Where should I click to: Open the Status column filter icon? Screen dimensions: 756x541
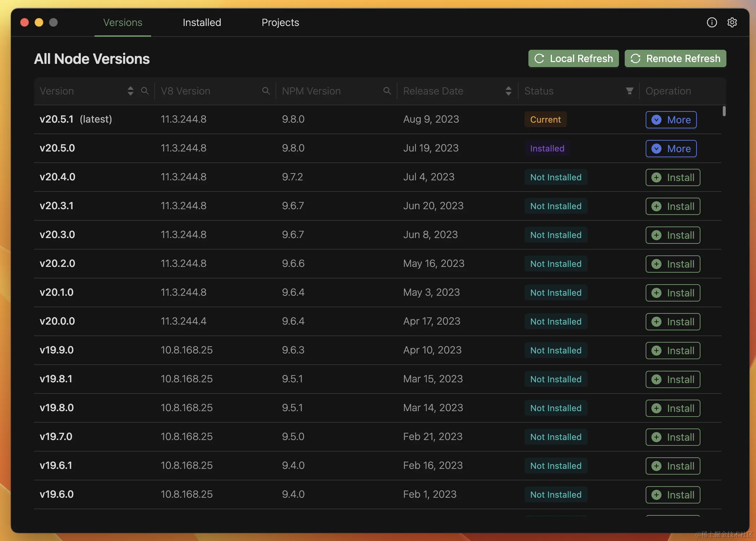(x=629, y=91)
